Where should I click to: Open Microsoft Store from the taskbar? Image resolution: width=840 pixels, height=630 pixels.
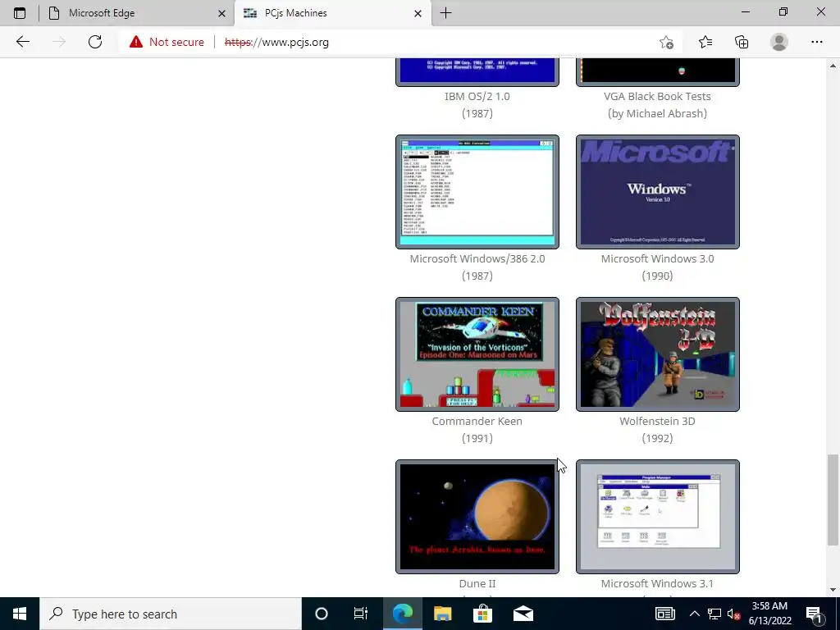pos(482,614)
